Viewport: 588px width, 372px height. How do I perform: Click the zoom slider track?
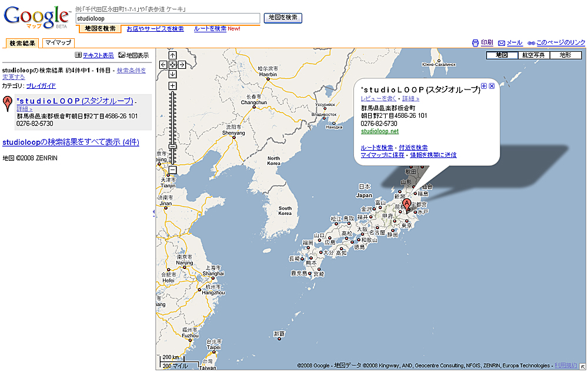tap(172, 128)
